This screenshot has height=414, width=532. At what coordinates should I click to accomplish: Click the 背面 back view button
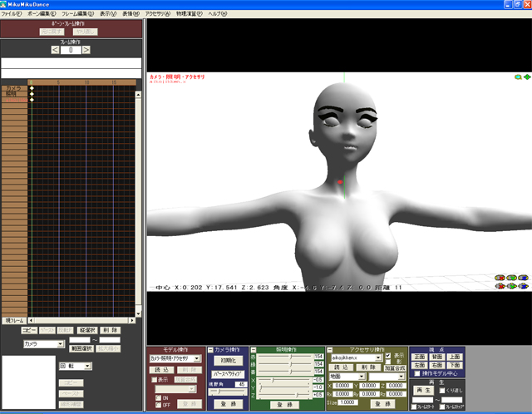tap(437, 357)
